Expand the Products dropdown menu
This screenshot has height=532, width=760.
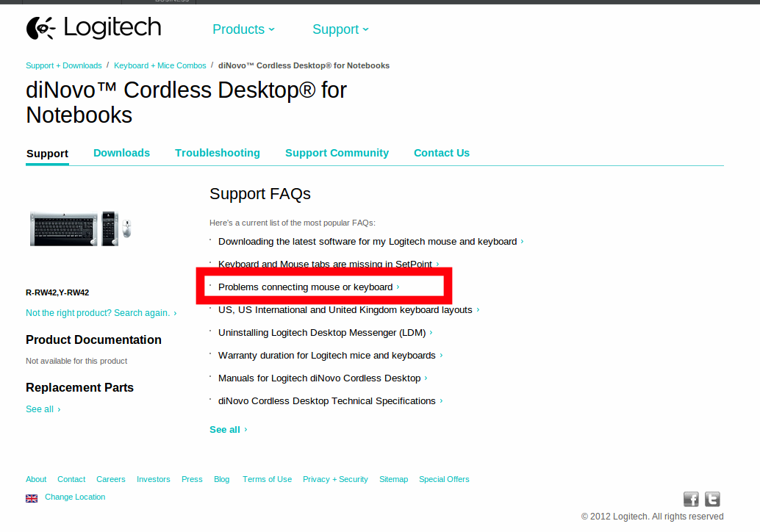pyautogui.click(x=243, y=29)
